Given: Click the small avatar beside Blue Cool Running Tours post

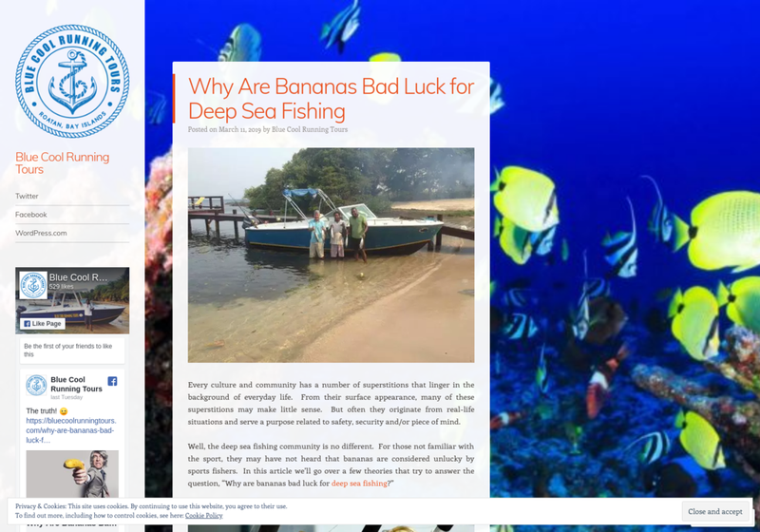Looking at the screenshot, I should point(36,385).
